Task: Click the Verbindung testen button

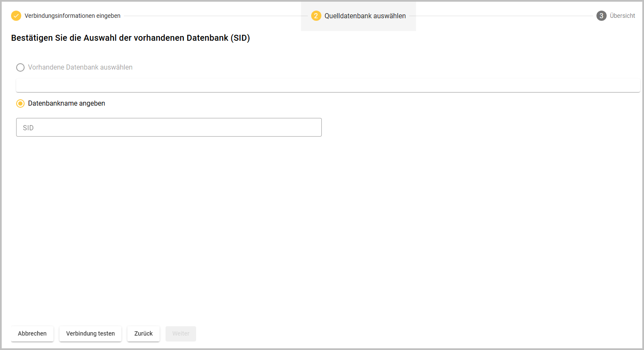Action: click(x=90, y=333)
